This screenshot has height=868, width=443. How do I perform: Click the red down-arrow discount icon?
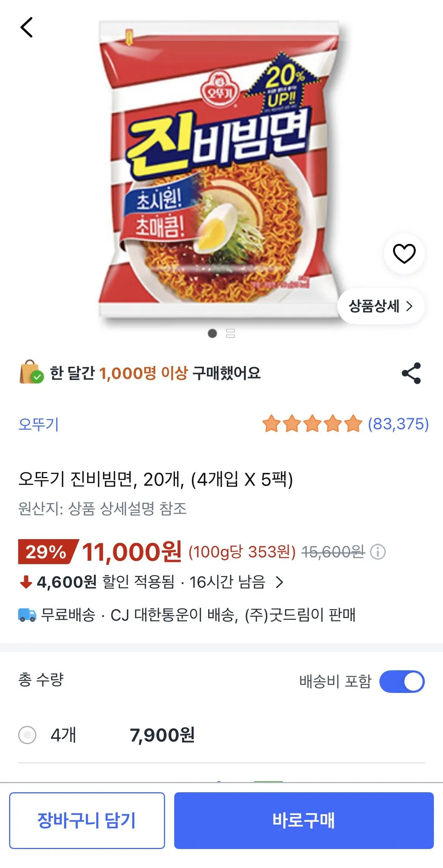pyautogui.click(x=26, y=582)
